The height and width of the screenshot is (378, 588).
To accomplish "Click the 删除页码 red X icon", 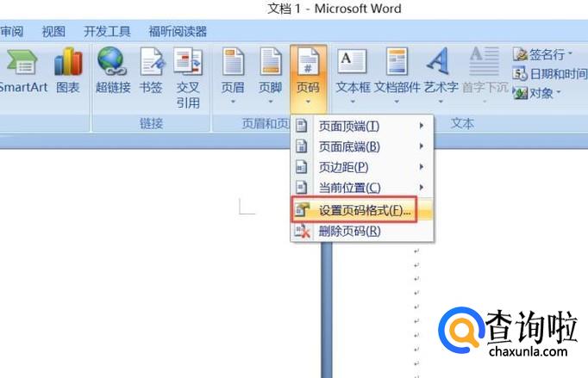I will 303,231.
